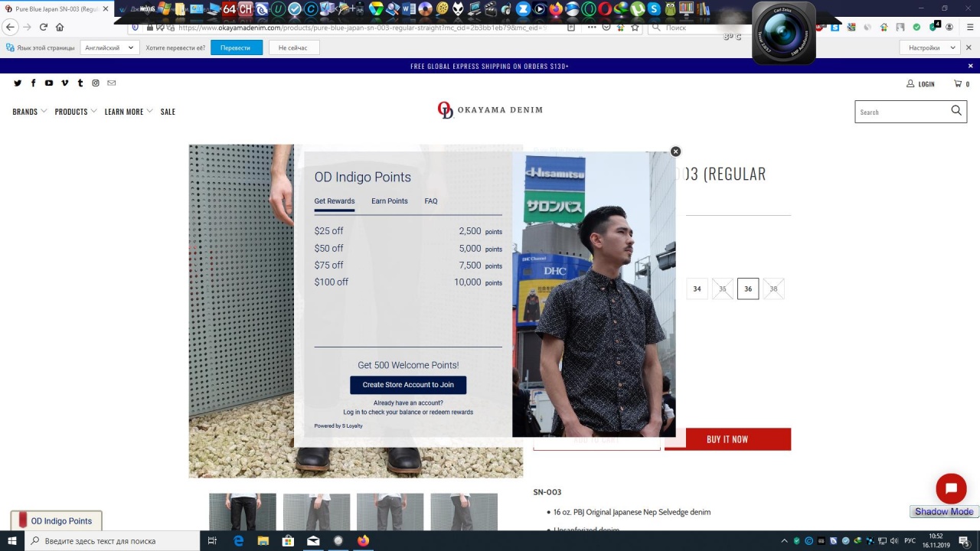Open Mail app from taskbar
Screen dimensions: 980x551
click(313, 541)
